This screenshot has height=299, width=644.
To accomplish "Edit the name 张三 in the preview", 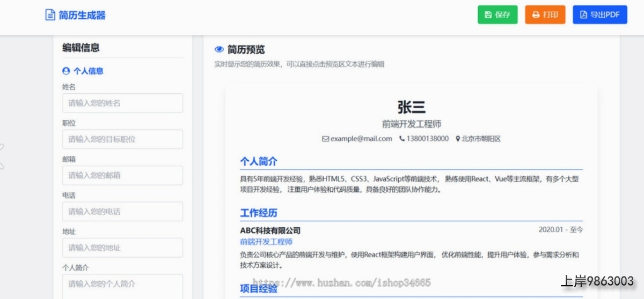I will tap(411, 107).
